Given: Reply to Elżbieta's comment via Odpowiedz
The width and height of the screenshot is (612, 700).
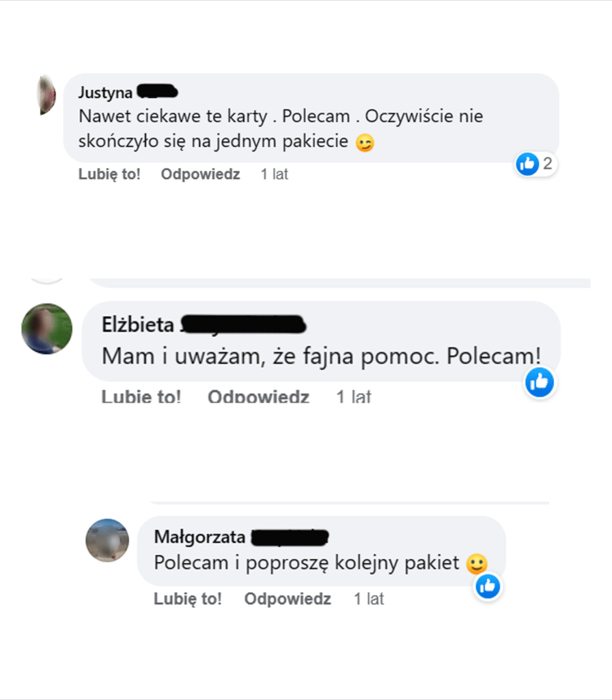Looking at the screenshot, I should tap(258, 396).
